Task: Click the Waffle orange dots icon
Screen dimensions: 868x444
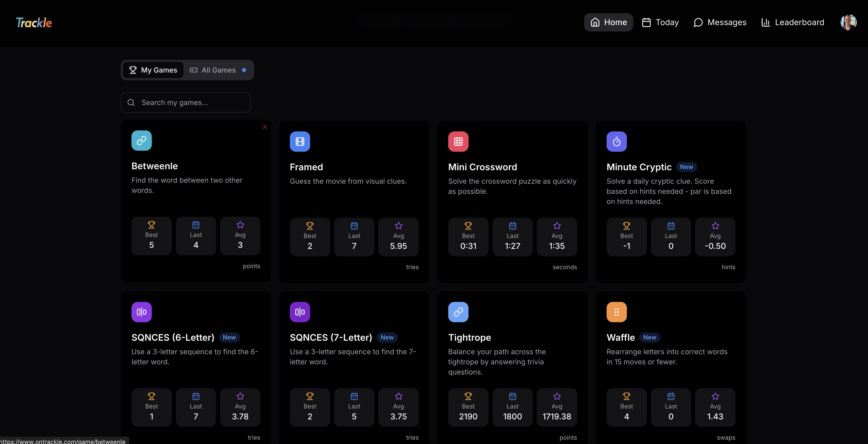Action: coord(616,312)
